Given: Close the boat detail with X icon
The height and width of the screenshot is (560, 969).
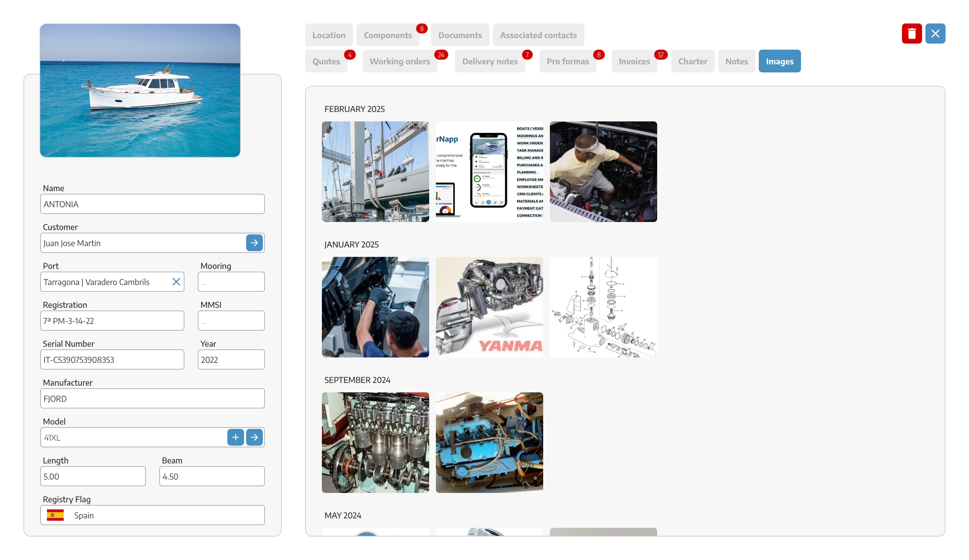Looking at the screenshot, I should coord(935,34).
